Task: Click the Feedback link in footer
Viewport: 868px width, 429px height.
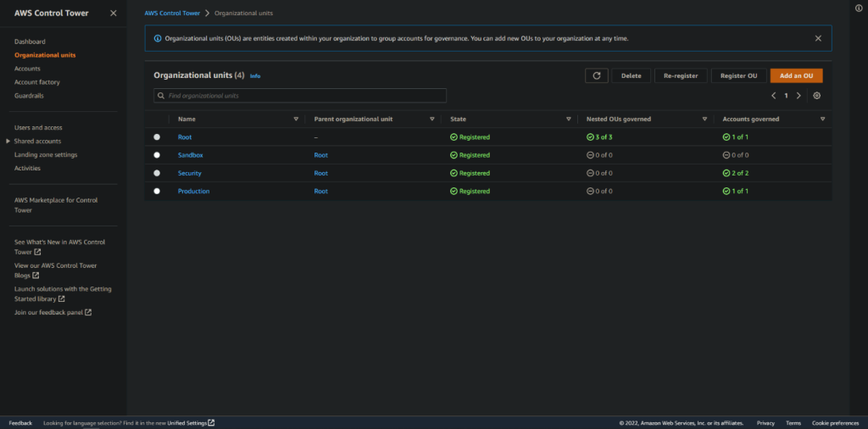Action: tap(20, 423)
